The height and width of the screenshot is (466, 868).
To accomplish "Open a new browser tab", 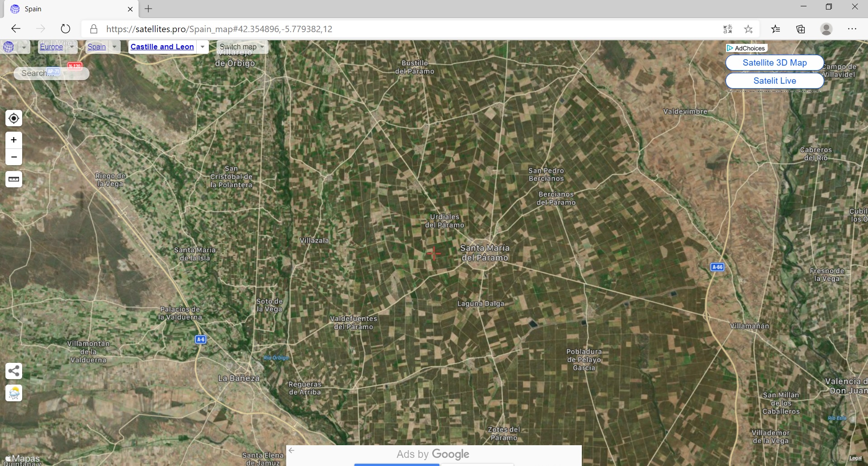I will point(148,9).
